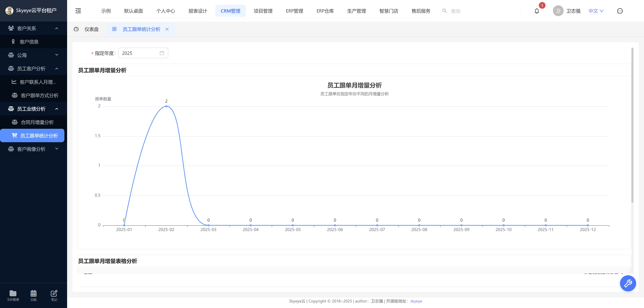Open 售后服务 menu
Image resolution: width=644 pixels, height=308 pixels.
pyautogui.click(x=421, y=11)
